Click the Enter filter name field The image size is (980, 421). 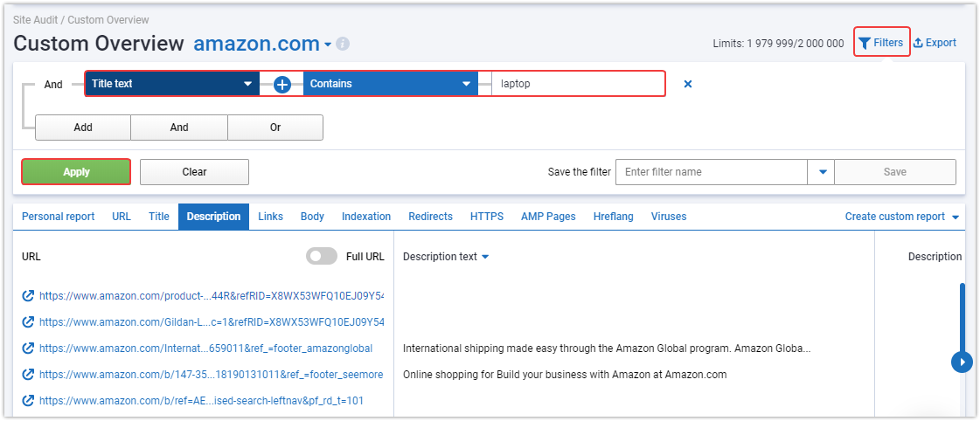click(x=712, y=172)
